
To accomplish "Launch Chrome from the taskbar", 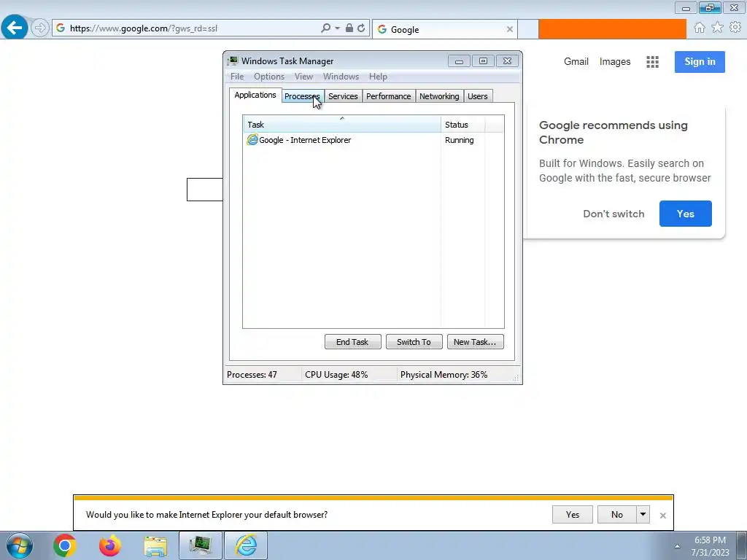I will pos(65,545).
